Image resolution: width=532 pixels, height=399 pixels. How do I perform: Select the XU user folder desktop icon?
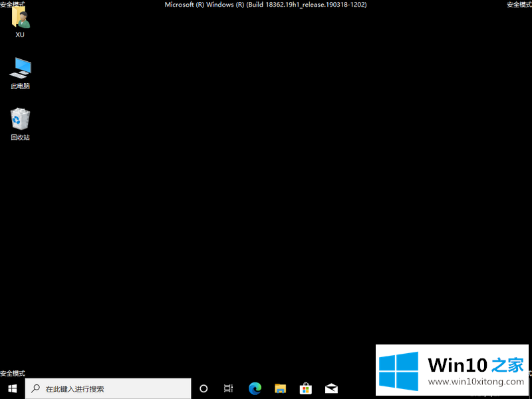click(x=21, y=21)
